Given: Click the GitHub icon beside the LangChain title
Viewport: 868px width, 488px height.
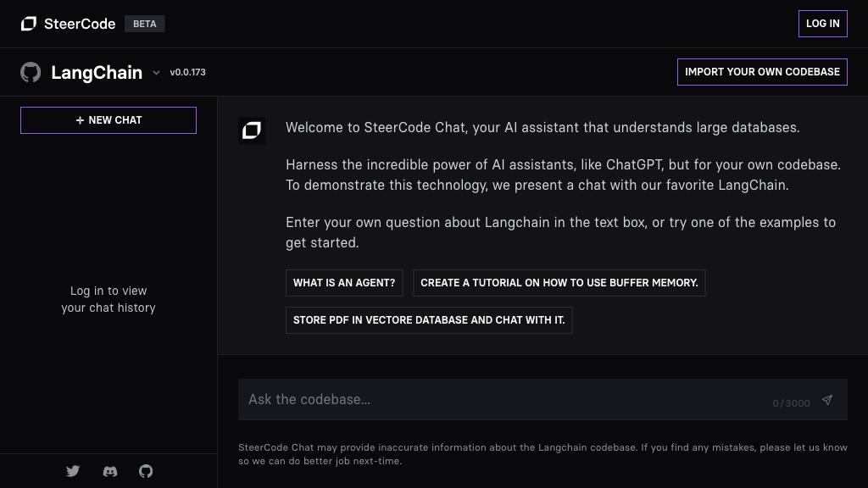Looking at the screenshot, I should tap(31, 72).
